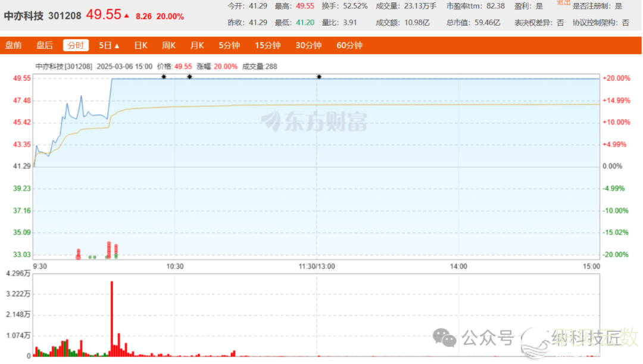Click the 14:00 time axis label
Screen dimensions: 643x364
[x=458, y=266]
